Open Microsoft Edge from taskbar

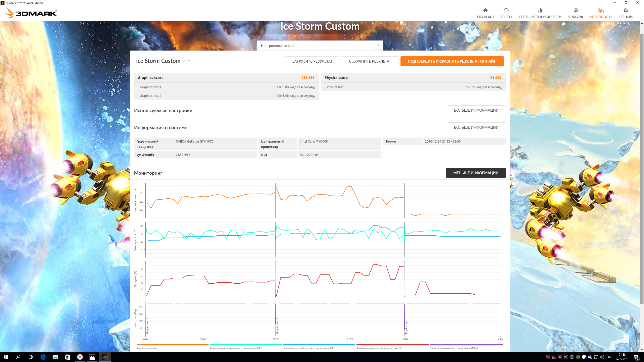(x=43, y=357)
